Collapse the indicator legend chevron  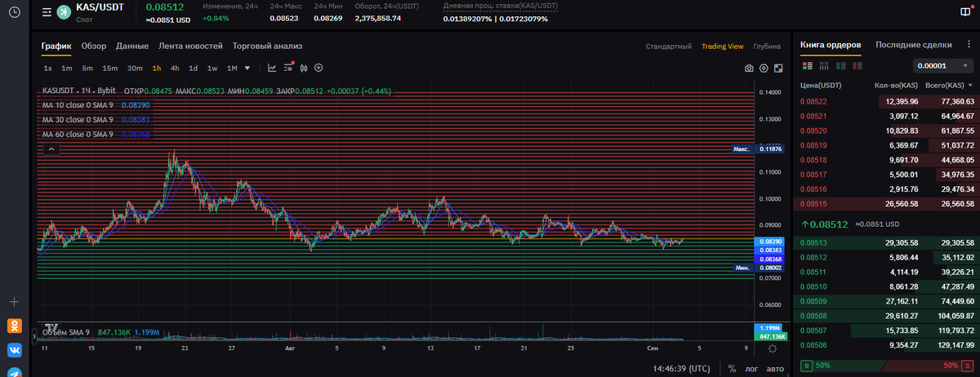(x=50, y=149)
